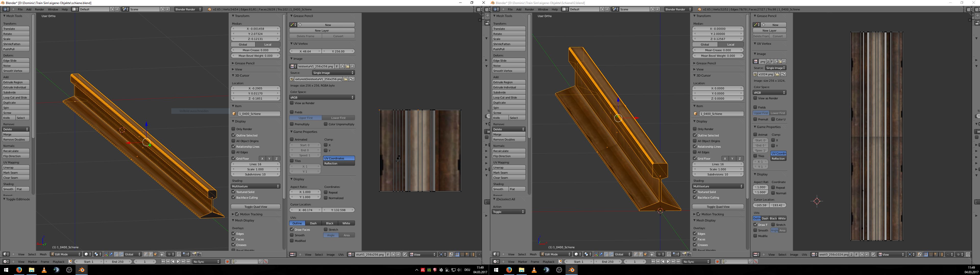Viewport: 980px width, 275px height.
Task: Enable View as Render in right image panel
Action: tap(755, 98)
